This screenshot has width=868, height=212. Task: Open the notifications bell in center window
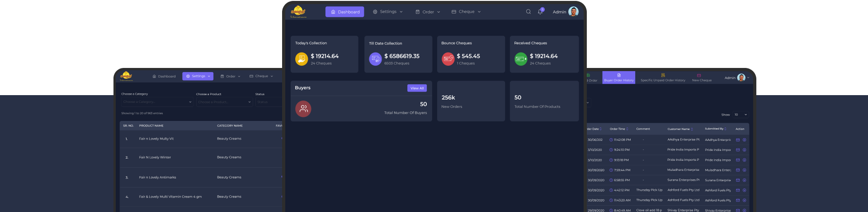click(540, 12)
